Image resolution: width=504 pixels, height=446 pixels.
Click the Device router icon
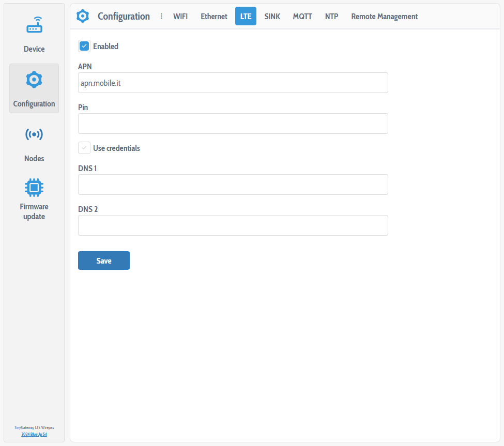click(x=34, y=26)
